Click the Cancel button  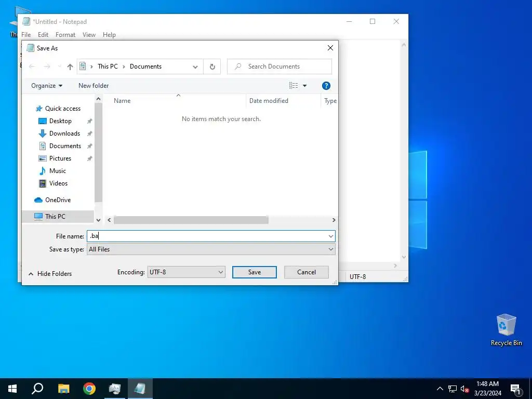[307, 272]
